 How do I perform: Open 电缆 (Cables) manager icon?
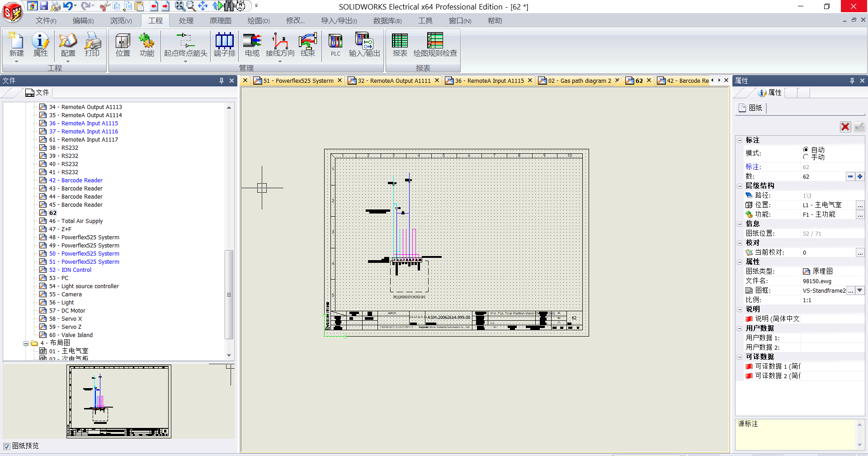252,44
